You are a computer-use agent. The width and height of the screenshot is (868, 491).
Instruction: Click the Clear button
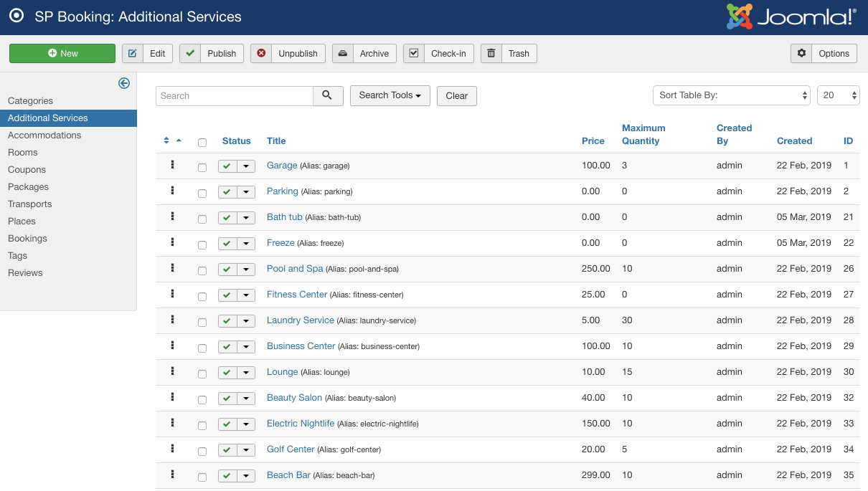456,96
